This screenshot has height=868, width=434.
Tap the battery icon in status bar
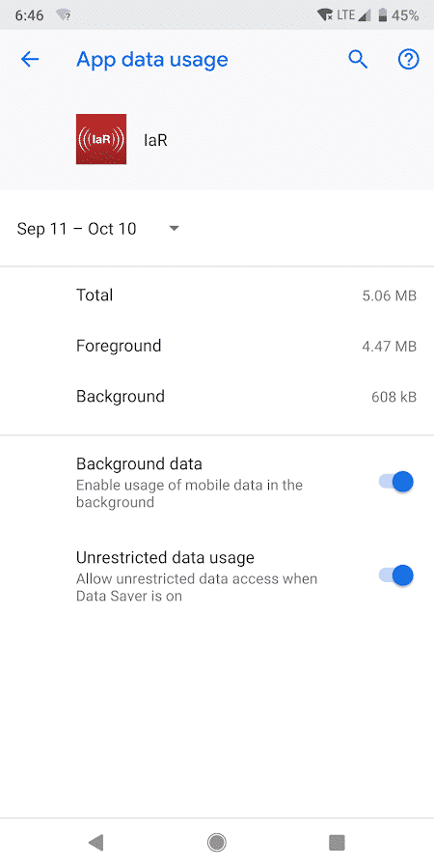(382, 15)
